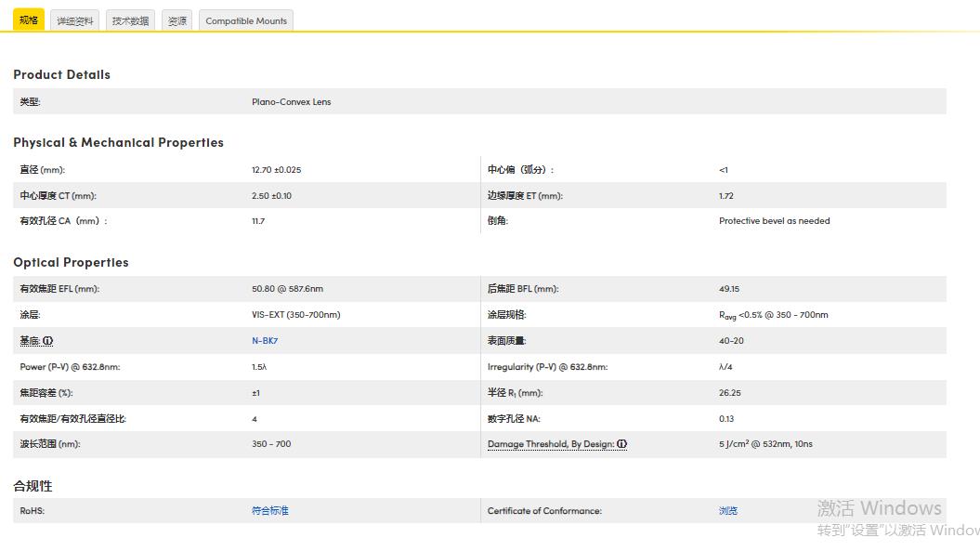This screenshot has width=980, height=551.
Task: Open the 详细资料 tab
Action: (74, 21)
